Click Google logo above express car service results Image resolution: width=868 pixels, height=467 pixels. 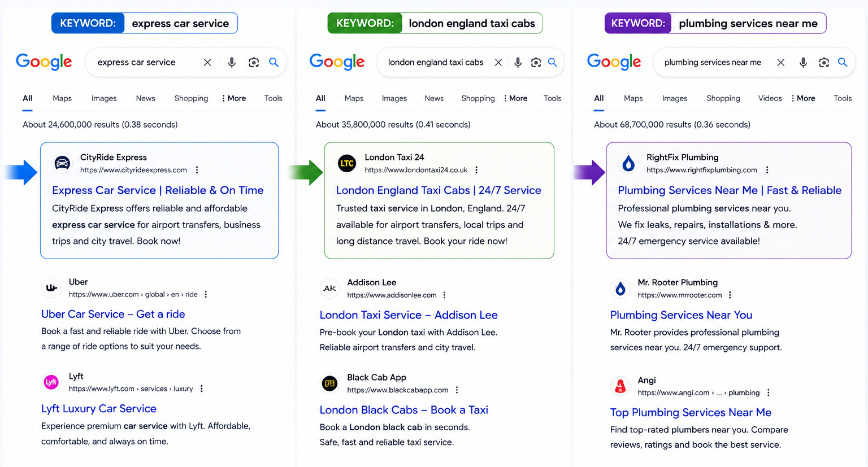point(44,62)
